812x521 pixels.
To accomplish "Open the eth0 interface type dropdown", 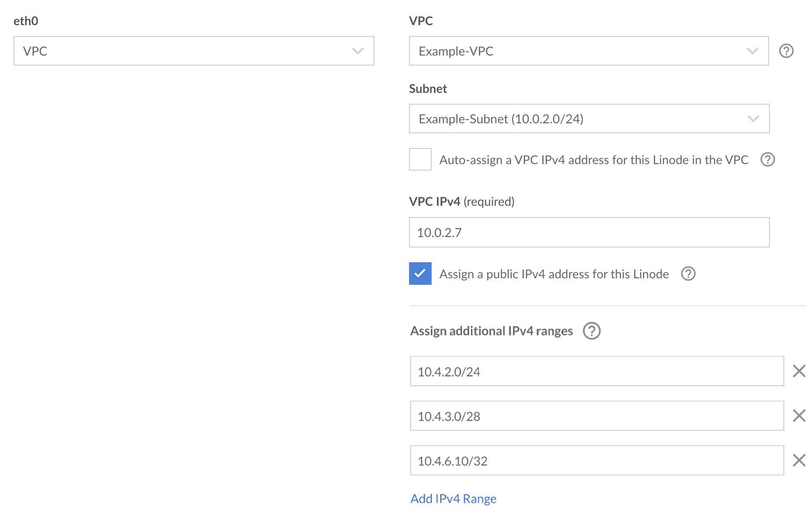I will click(x=195, y=51).
